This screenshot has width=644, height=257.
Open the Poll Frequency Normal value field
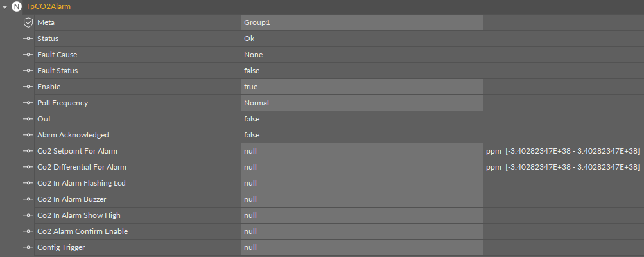[361, 103]
